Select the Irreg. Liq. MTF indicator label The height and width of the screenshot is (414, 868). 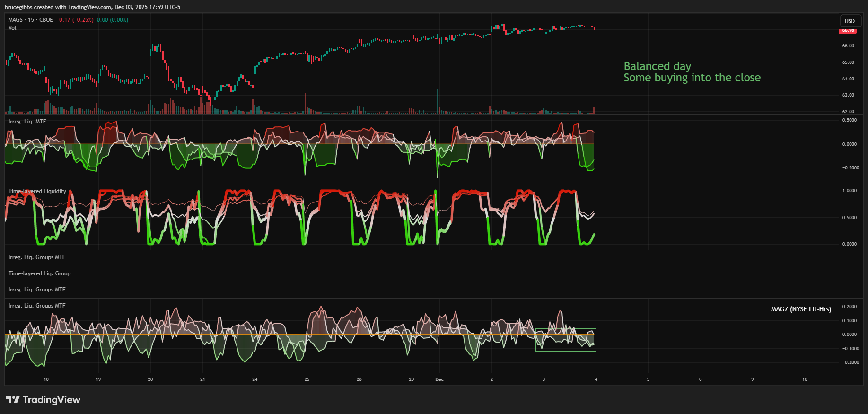pos(27,122)
